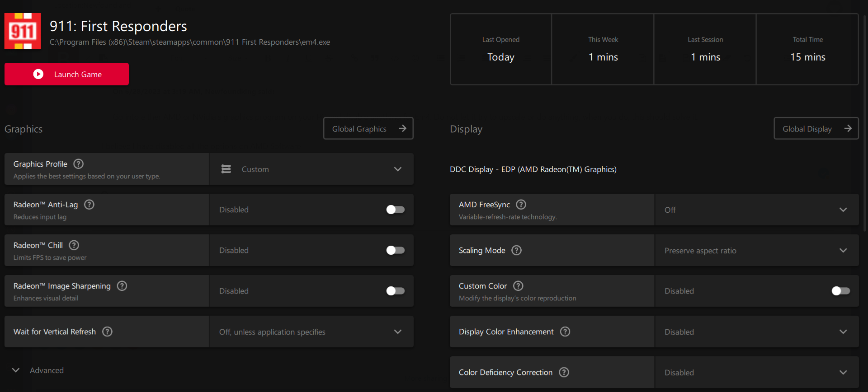The image size is (868, 392).
Task: Show help for Graphics Profile
Action: coord(79,164)
